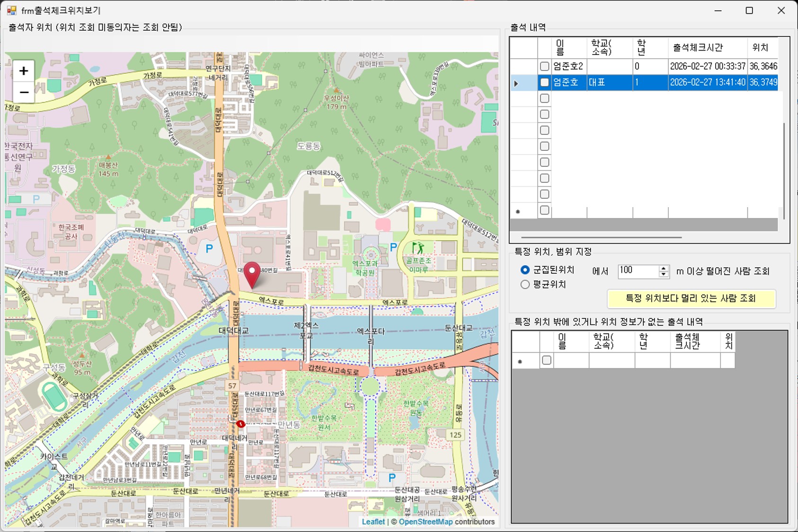This screenshot has height=532, width=798.
Task: Click the route 125 road shield
Action: 456,435
